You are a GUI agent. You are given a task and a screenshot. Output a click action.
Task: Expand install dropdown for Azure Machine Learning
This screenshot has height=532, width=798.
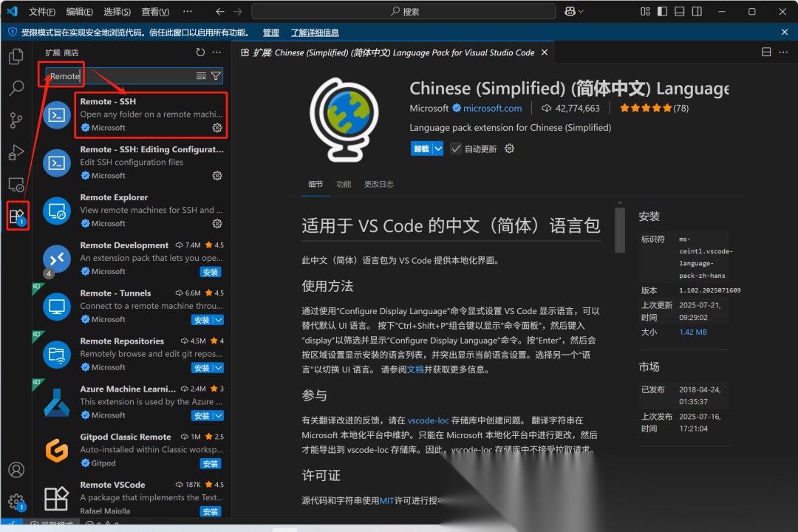(x=218, y=415)
